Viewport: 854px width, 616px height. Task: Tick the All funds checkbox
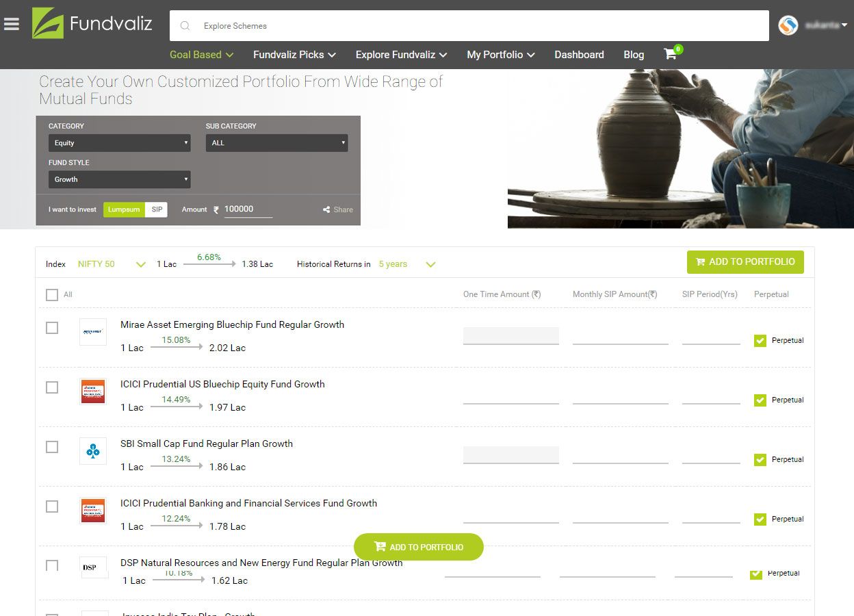[52, 295]
